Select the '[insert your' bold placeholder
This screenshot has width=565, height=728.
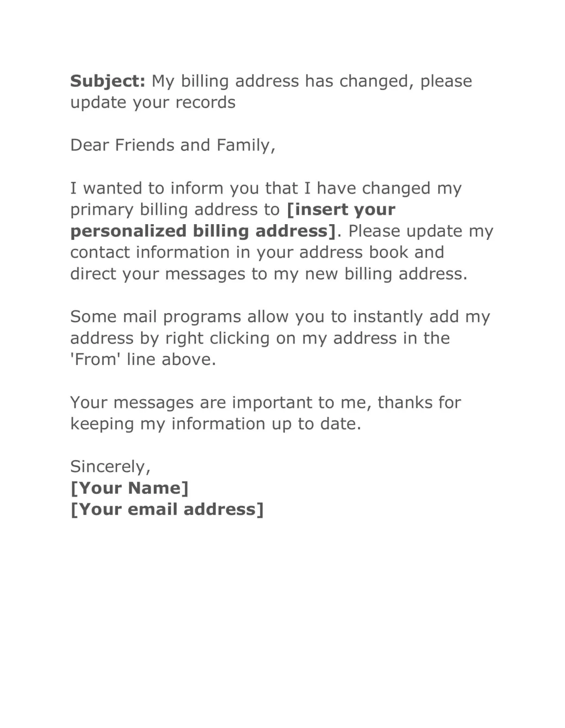click(341, 209)
